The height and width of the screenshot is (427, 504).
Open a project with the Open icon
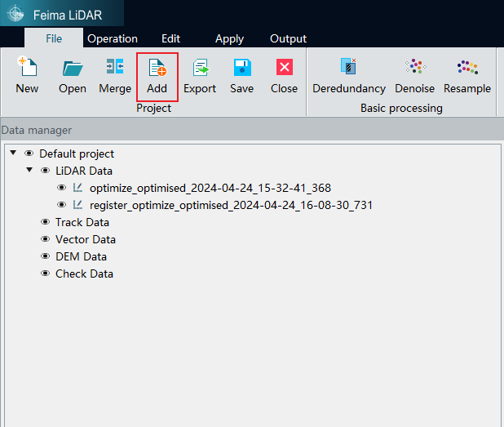(x=73, y=69)
